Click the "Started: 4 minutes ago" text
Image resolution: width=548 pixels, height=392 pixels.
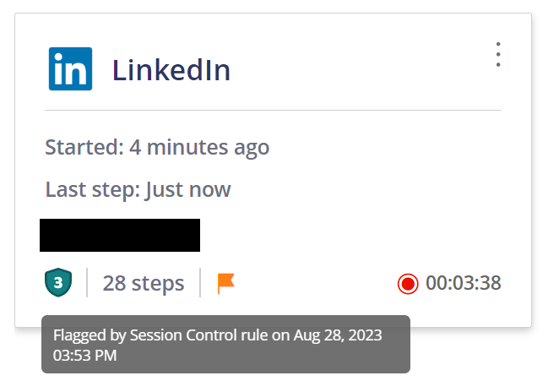pos(157,148)
